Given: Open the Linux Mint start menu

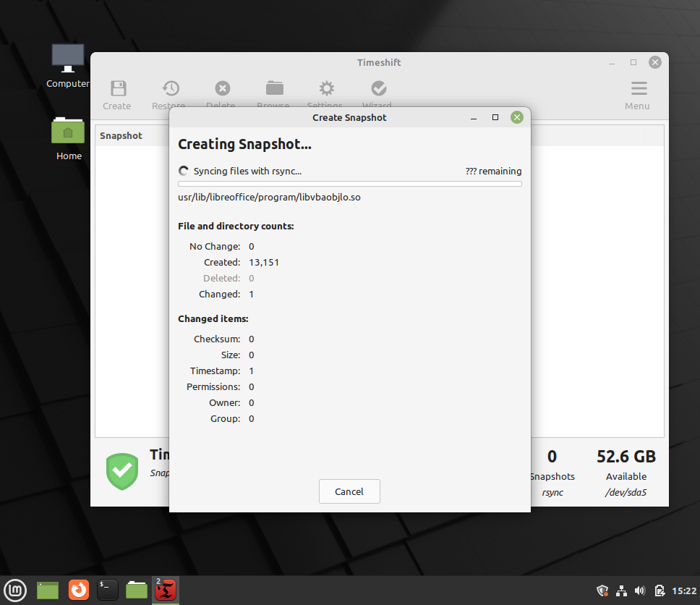Looking at the screenshot, I should click(15, 591).
